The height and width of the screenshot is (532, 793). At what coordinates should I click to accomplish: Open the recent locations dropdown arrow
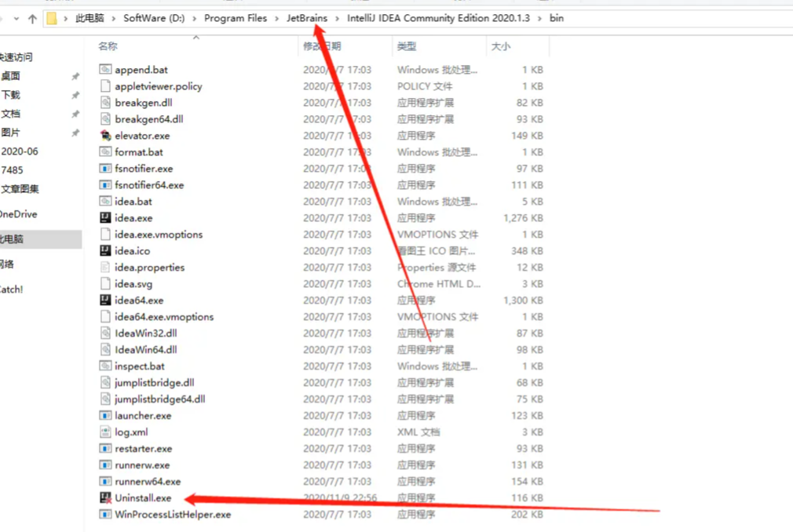tap(16, 19)
